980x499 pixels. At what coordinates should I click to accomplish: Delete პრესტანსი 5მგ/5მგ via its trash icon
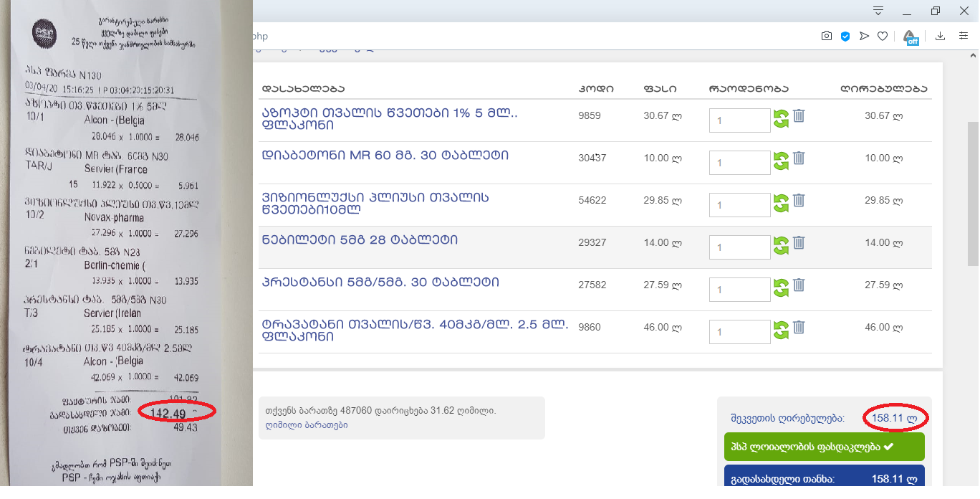[x=797, y=286]
